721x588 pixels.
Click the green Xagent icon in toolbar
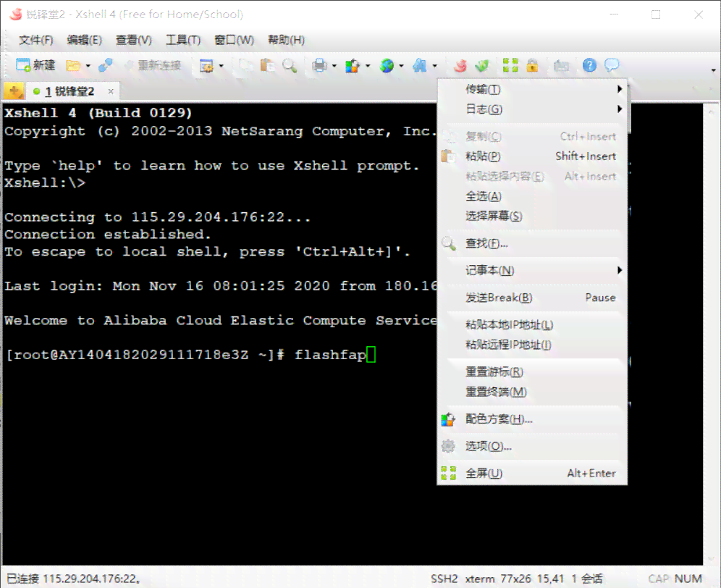482,66
